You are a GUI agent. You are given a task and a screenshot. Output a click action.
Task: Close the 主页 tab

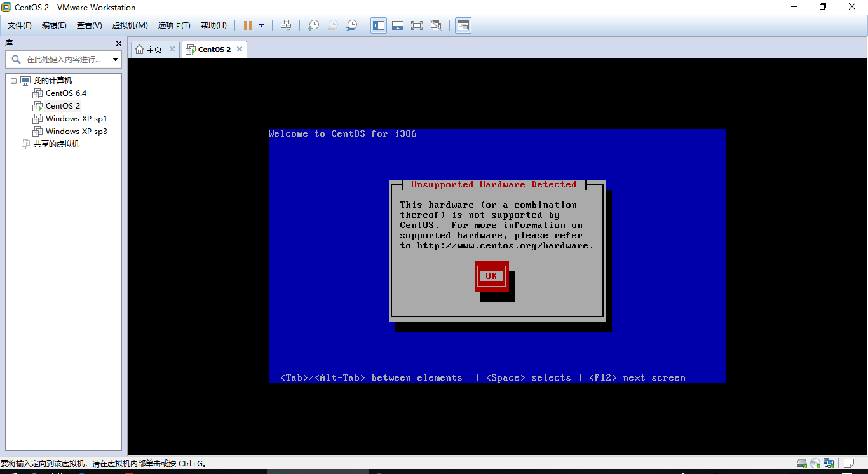pyautogui.click(x=172, y=49)
